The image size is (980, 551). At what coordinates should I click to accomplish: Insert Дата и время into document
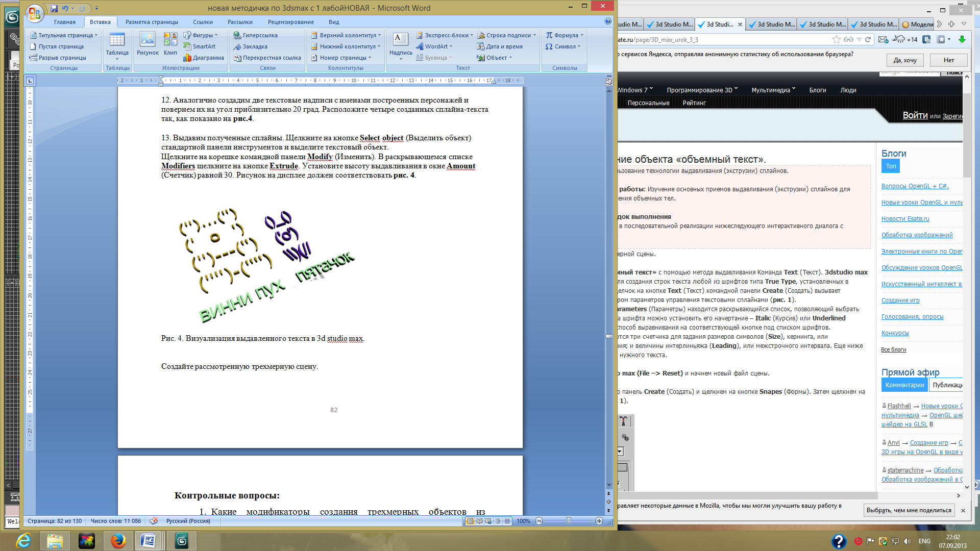point(500,46)
